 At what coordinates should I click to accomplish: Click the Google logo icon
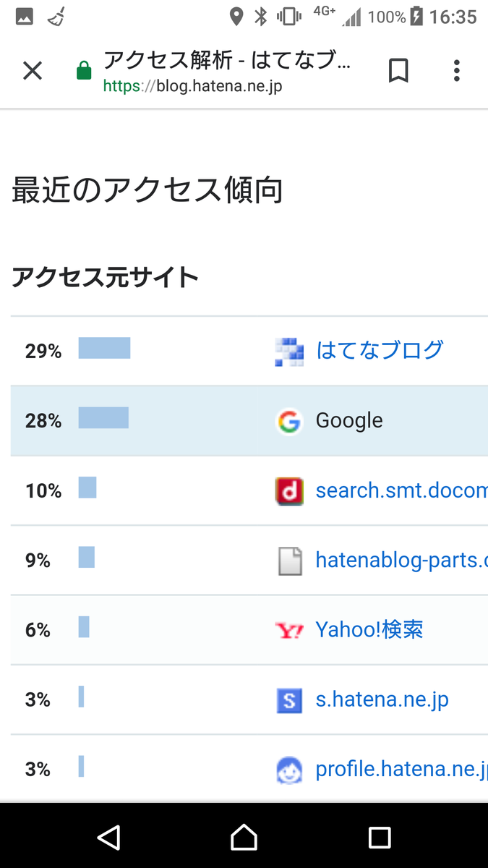289,421
